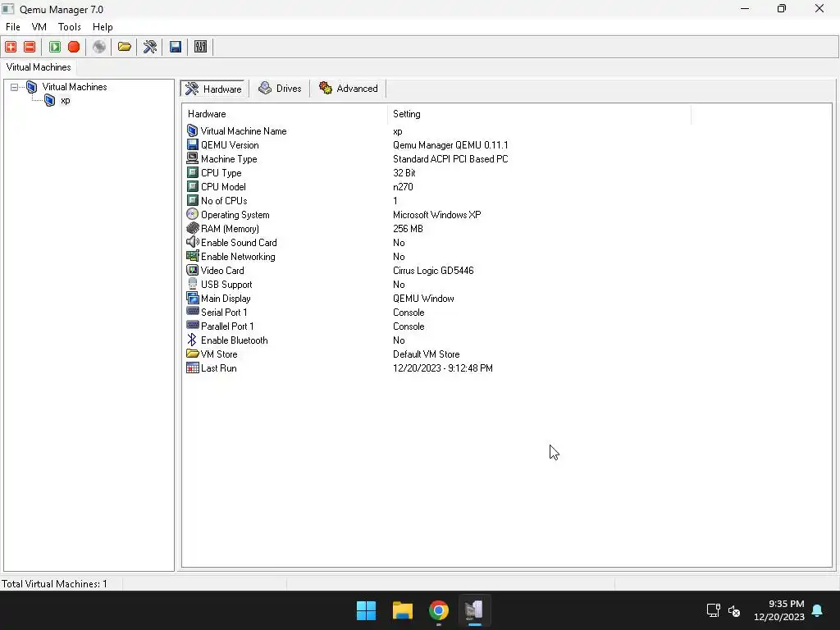
Task: Click the RAM (Memory) module icon
Action: point(192,228)
